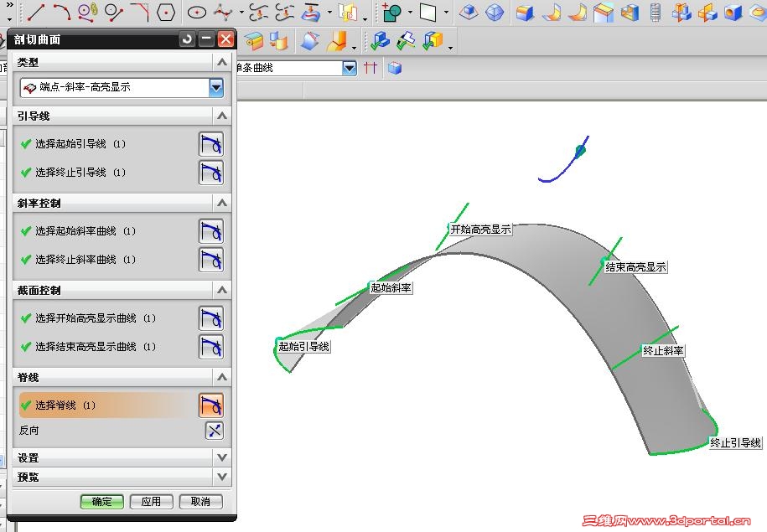Select the Datum Plane tool
Image resolution: width=767 pixels, height=532 pixels.
428,13
